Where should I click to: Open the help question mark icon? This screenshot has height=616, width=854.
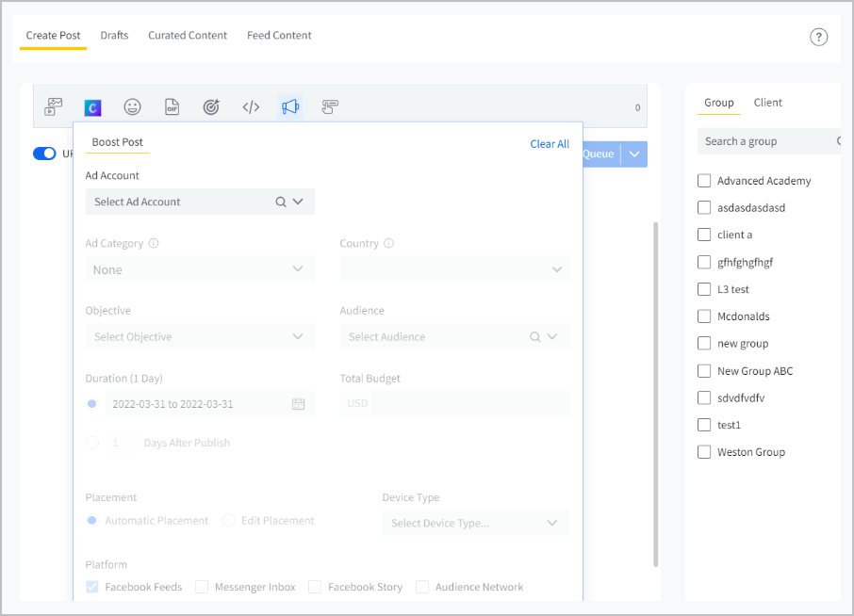(818, 37)
